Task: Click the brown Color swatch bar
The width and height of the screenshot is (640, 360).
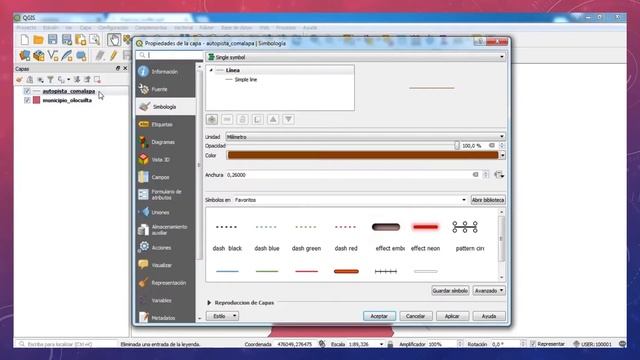Action: [x=362, y=155]
